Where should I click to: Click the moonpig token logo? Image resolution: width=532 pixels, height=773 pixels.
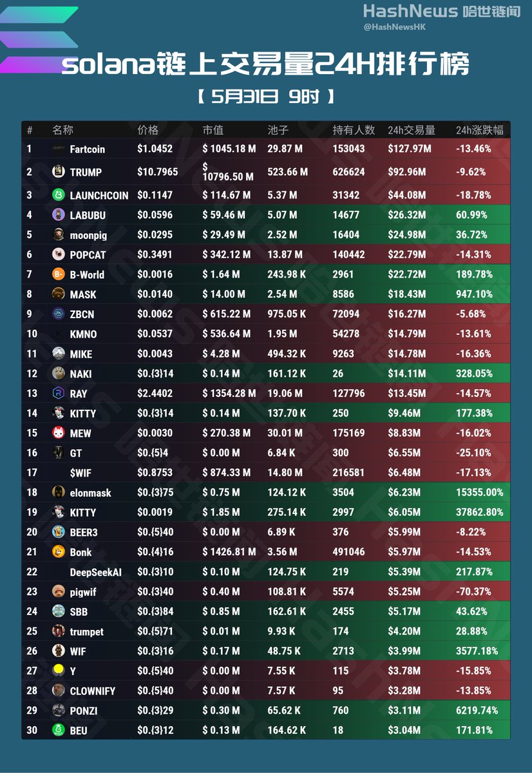coord(58,234)
